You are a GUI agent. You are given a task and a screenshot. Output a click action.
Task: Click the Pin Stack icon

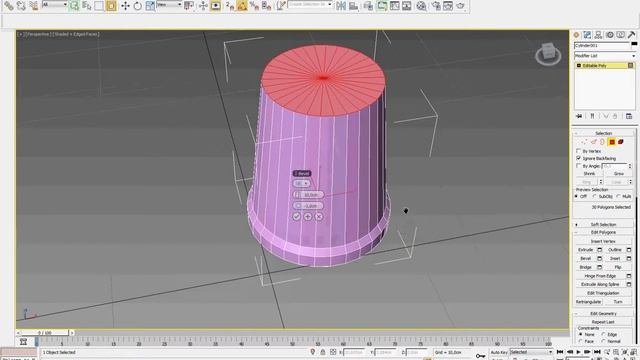pyautogui.click(x=579, y=116)
